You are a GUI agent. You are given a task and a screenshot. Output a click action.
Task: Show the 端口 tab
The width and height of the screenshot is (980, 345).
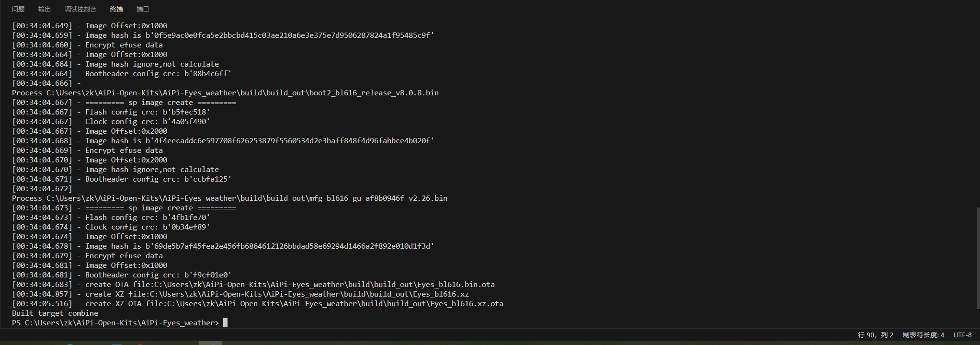click(x=143, y=9)
